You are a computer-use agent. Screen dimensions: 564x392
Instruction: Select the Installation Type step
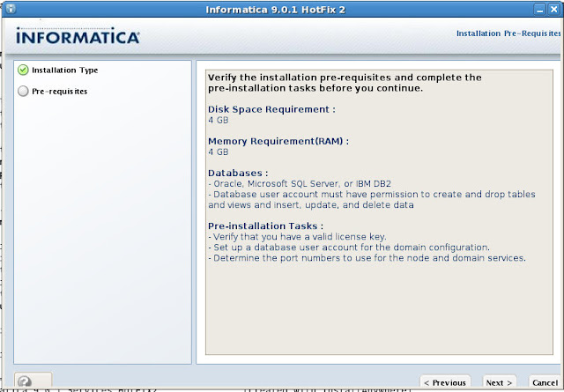pos(64,70)
